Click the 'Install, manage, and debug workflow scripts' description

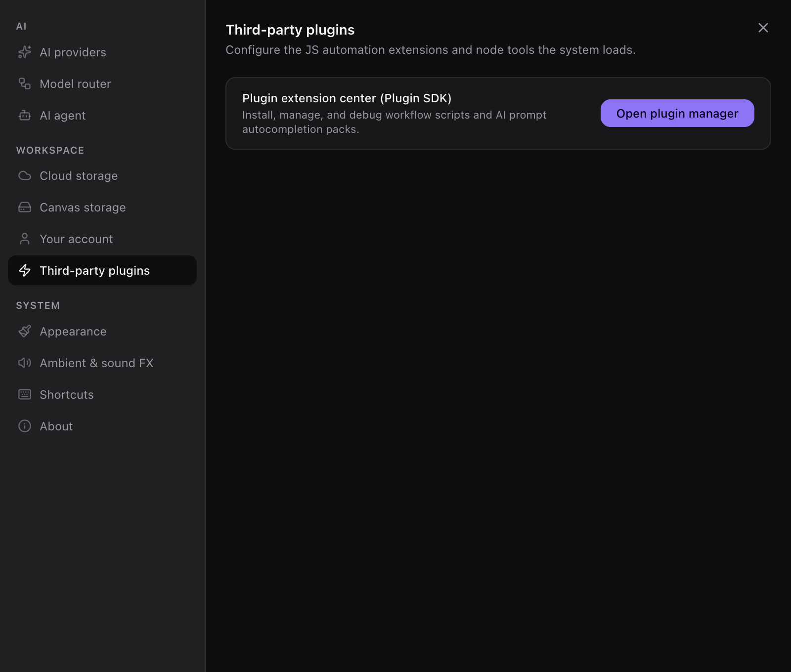[x=395, y=122]
